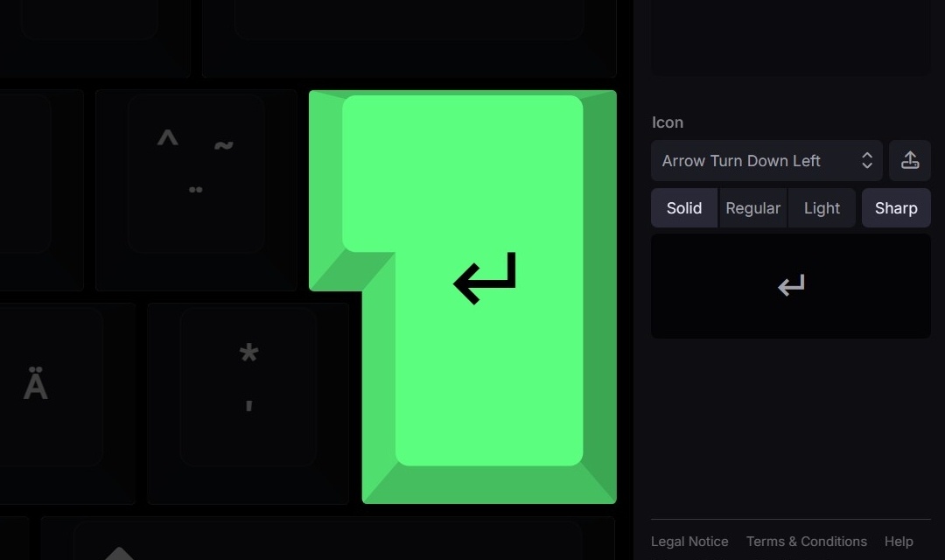This screenshot has height=560, width=945.
Task: Click the upload icon button
Action: (x=910, y=161)
